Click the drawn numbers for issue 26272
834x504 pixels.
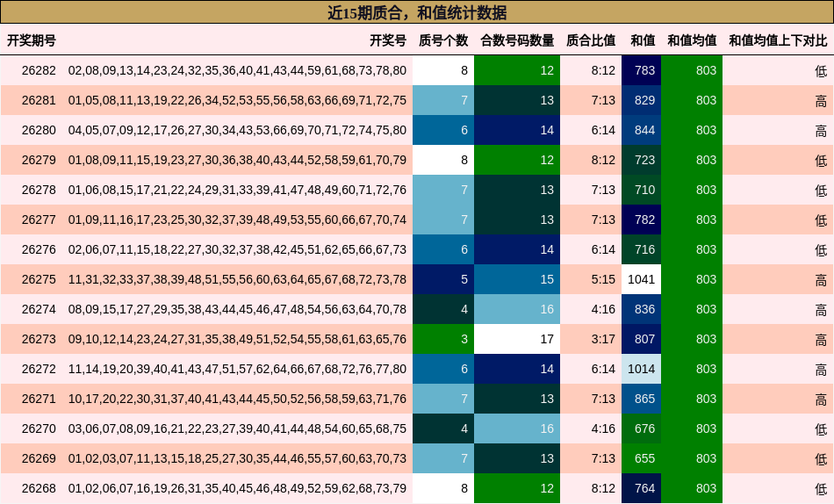(x=237, y=368)
